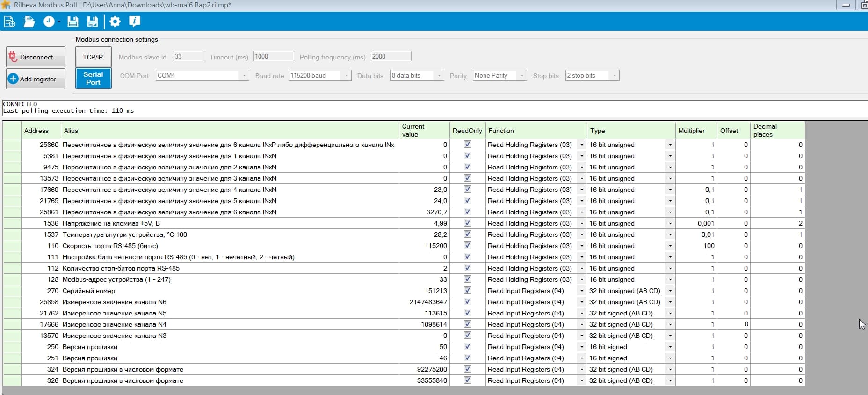
Task: Click alias 'Серийный номер' cell
Action: (230, 291)
